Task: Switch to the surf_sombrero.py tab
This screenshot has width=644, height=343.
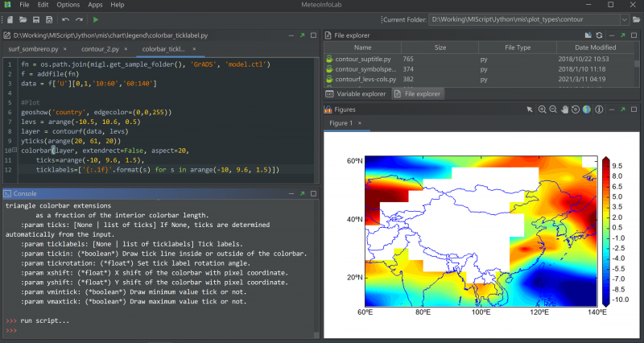Action: [x=33, y=49]
